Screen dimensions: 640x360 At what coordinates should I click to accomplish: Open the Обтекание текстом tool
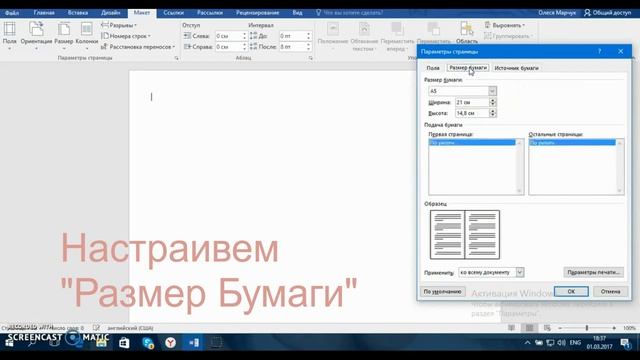(364, 36)
